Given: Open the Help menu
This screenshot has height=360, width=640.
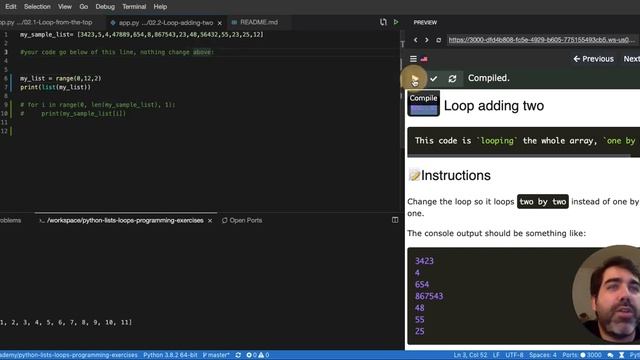Looking at the screenshot, I should tap(160, 7).
